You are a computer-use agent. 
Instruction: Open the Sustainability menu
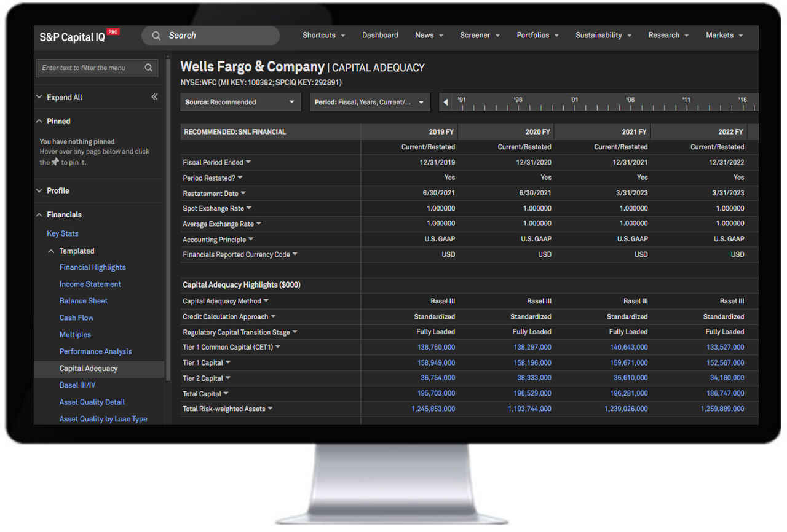tap(603, 36)
